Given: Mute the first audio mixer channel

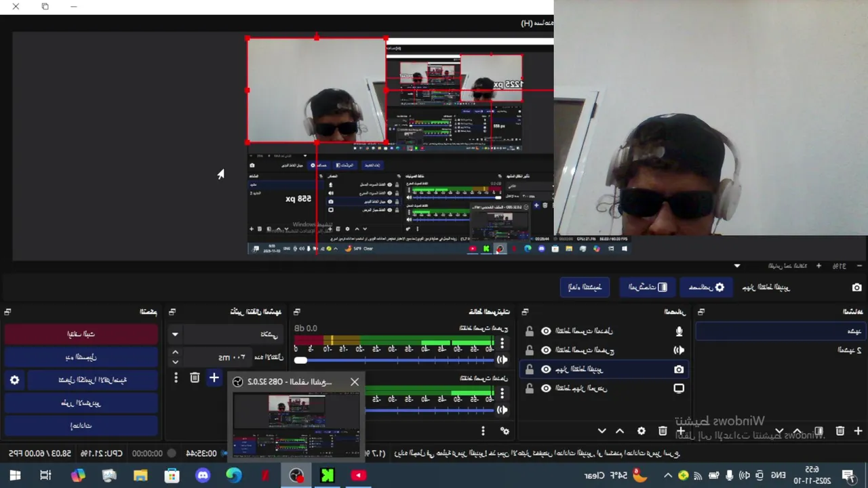Looking at the screenshot, I should [x=502, y=360].
